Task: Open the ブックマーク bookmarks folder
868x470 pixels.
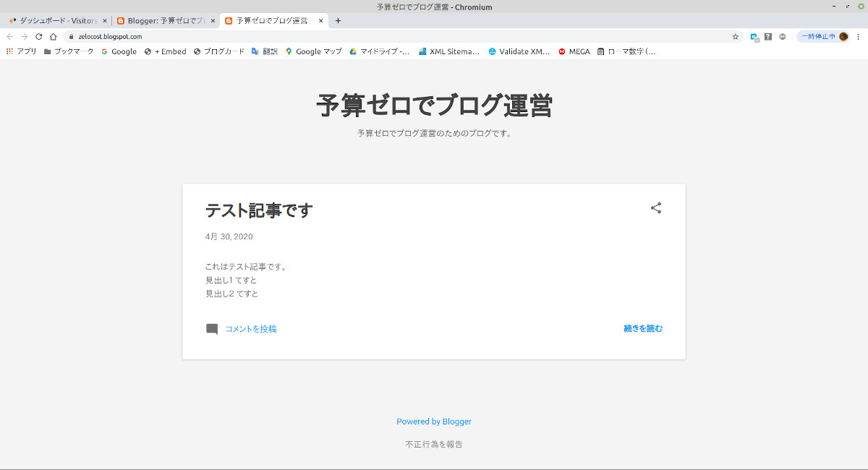Action: [69, 51]
